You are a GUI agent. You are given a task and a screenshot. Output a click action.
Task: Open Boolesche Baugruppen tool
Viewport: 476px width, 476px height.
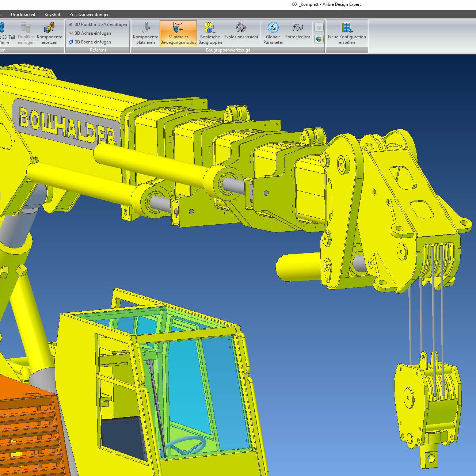click(x=210, y=33)
